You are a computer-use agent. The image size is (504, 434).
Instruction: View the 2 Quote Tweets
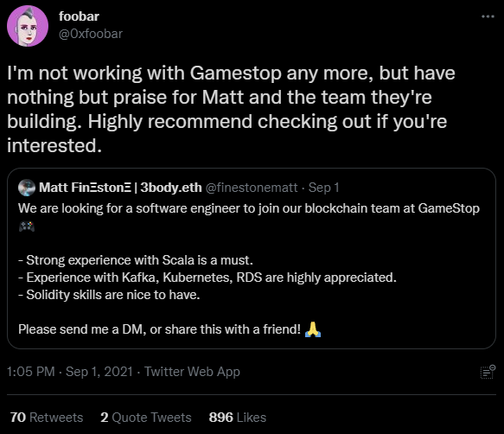click(145, 418)
